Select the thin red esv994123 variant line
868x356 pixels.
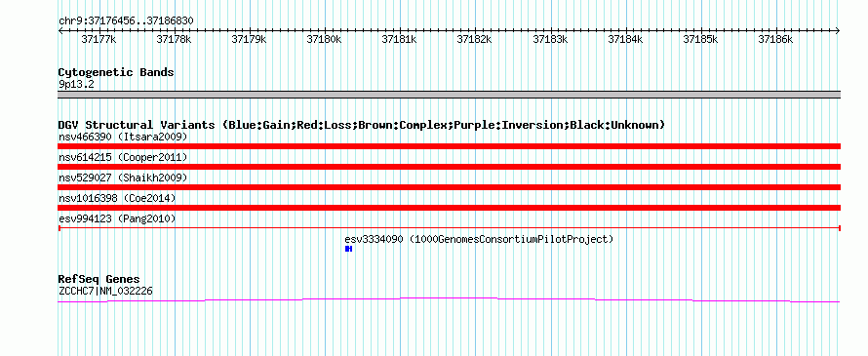(449, 228)
